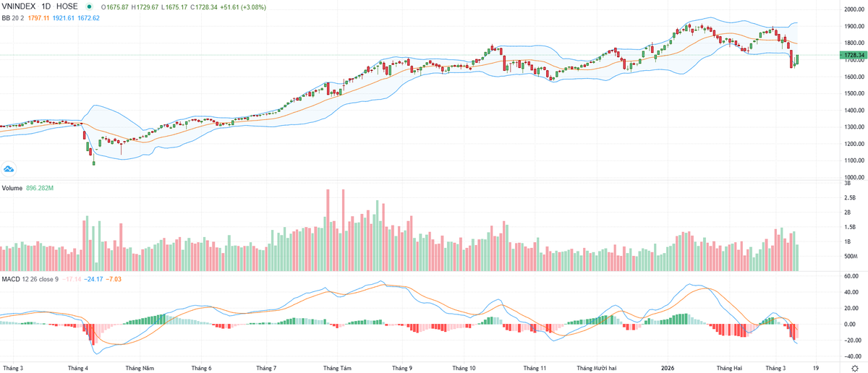The width and height of the screenshot is (868, 373).
Task: Click Tháng Mười hai on the time axis
Action: tap(597, 368)
